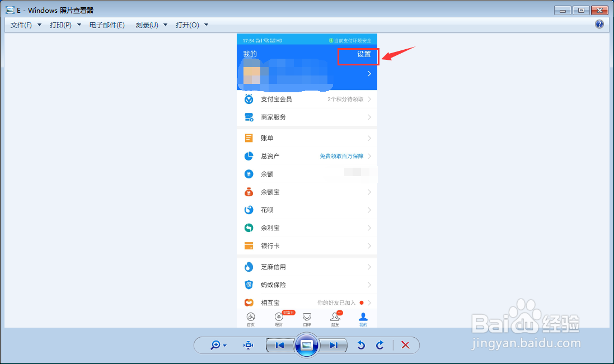Maximize the Photo Viewer window
Viewport: 614px width, 364px height.
click(581, 11)
